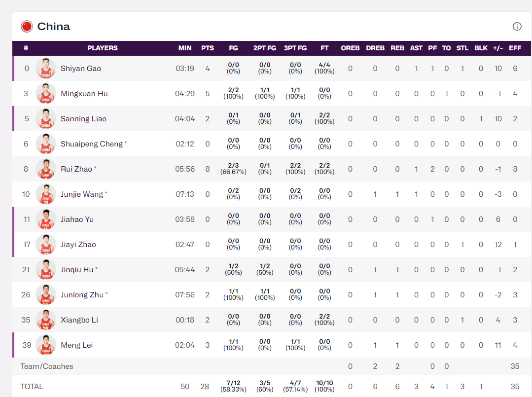Viewport: 532px width, 397px height.
Task: Select the Junjie Wang name link
Action: click(82, 194)
